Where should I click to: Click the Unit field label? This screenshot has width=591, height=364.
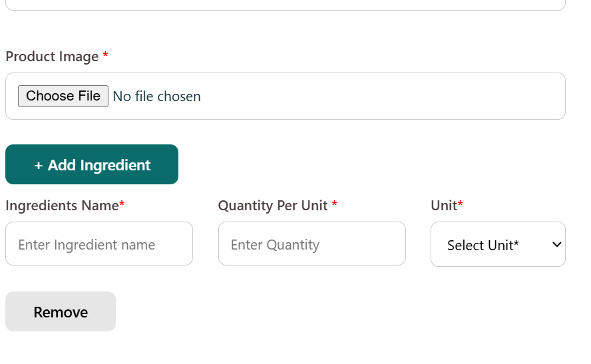tap(444, 206)
